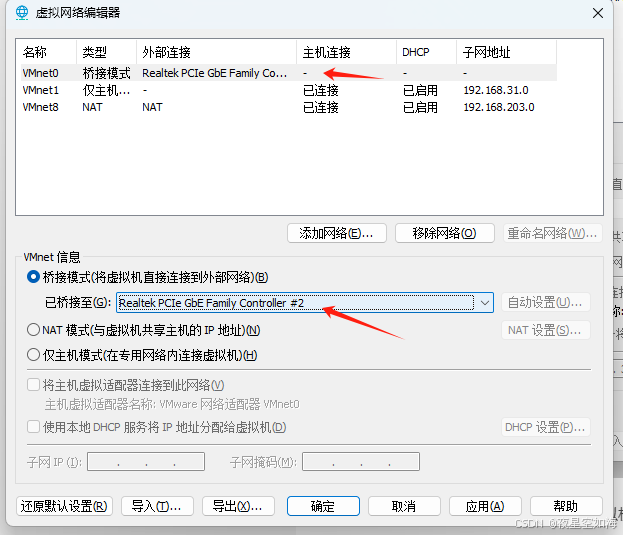Click the 取消 button
This screenshot has height=535, width=623.
404,506
